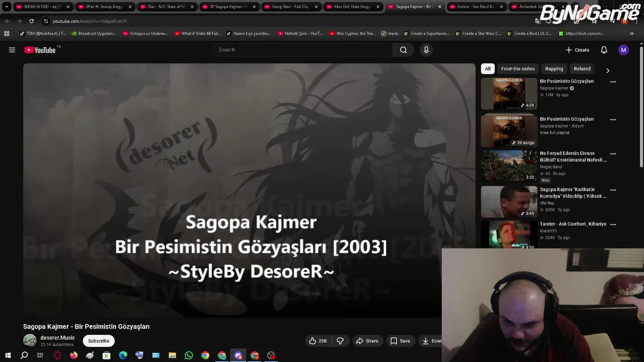
Task: Open the Karikatür Komedya video thumbnail
Action: [x=509, y=202]
